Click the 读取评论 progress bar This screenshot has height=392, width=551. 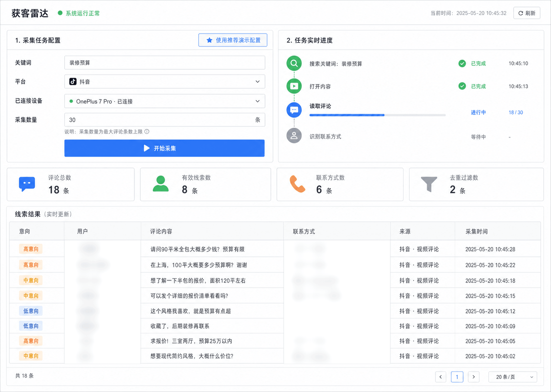tap(378, 115)
